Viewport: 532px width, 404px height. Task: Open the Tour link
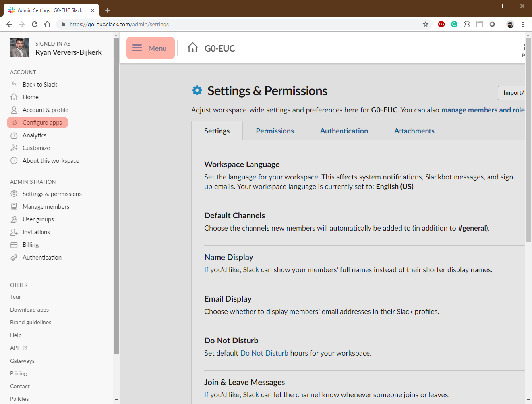15,297
